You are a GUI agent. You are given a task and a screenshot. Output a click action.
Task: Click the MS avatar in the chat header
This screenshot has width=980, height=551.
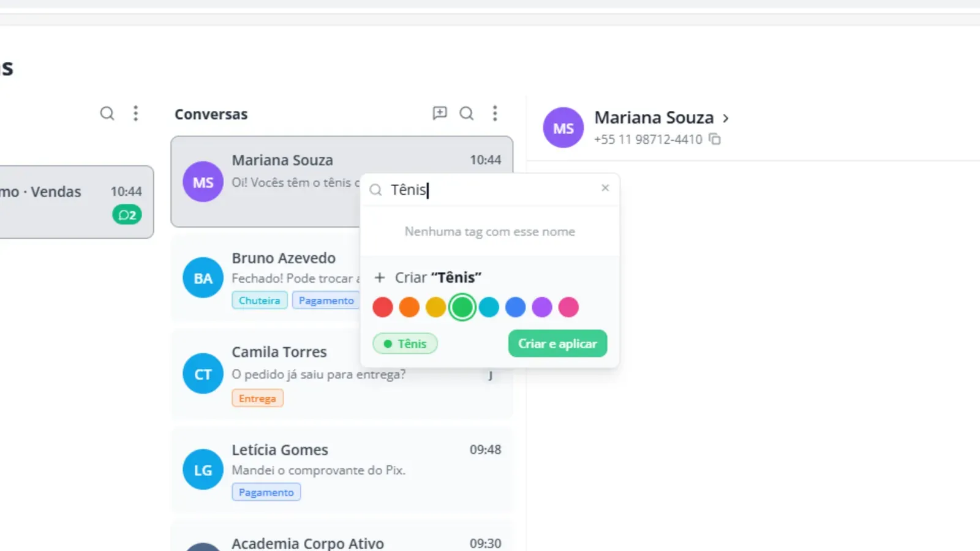pos(563,128)
